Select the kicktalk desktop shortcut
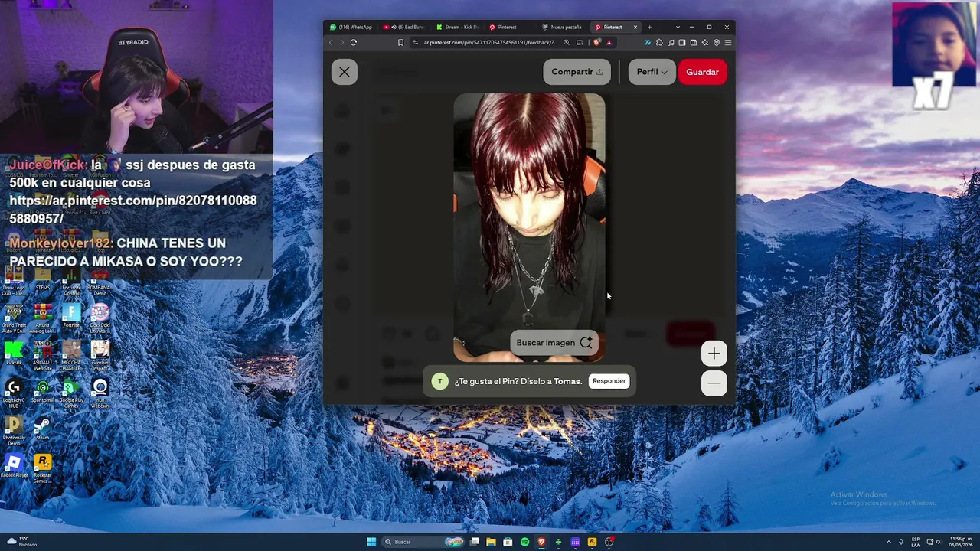Image resolution: width=980 pixels, height=551 pixels. [14, 354]
